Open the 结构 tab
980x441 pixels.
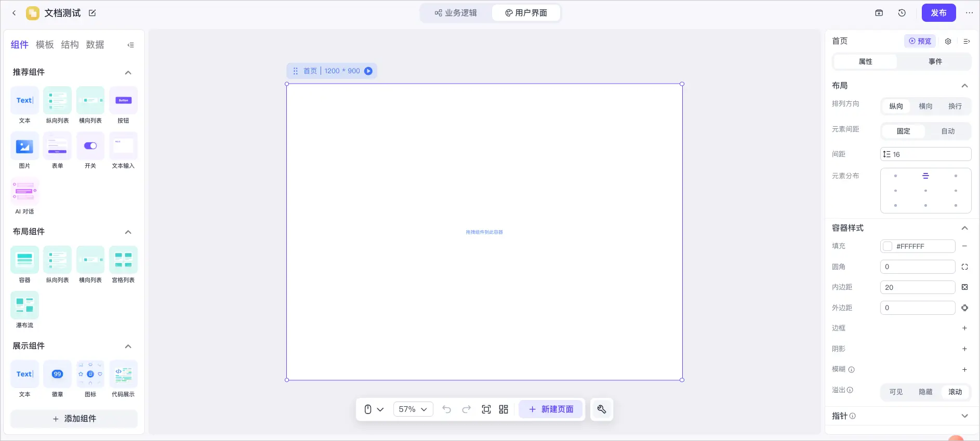(x=70, y=45)
